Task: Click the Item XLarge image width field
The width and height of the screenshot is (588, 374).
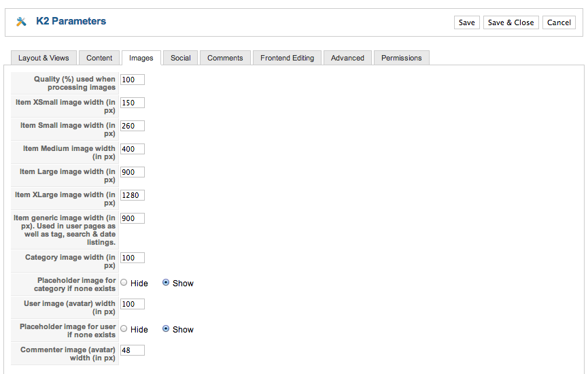Action: point(133,195)
